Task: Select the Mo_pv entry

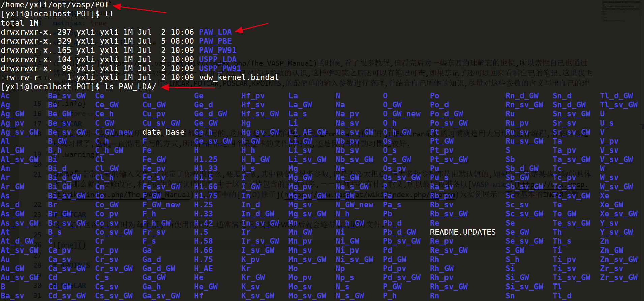Action: [x=300, y=277]
